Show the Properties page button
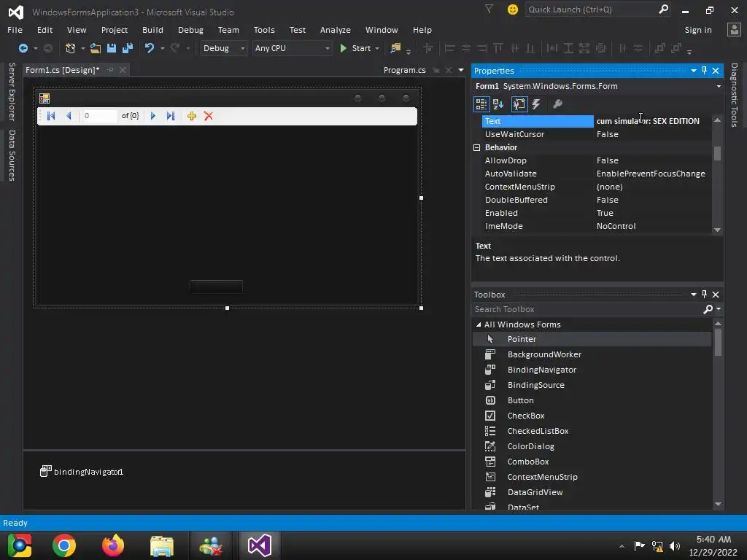This screenshot has height=560, width=747. (x=519, y=104)
